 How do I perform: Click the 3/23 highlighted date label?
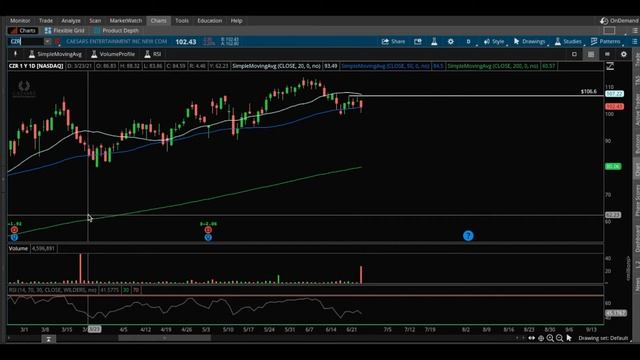(94, 329)
